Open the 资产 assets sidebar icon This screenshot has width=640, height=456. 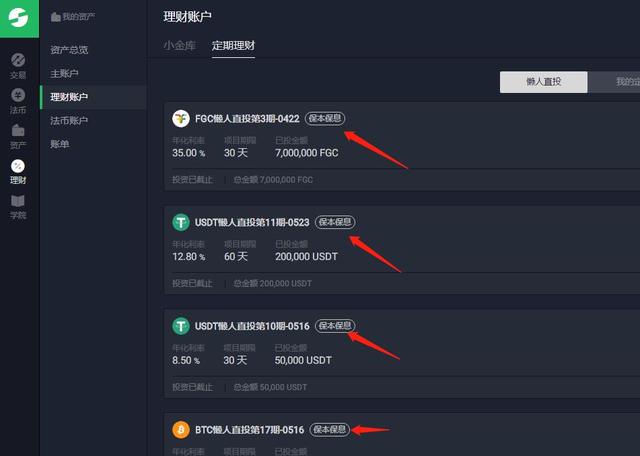[18, 136]
